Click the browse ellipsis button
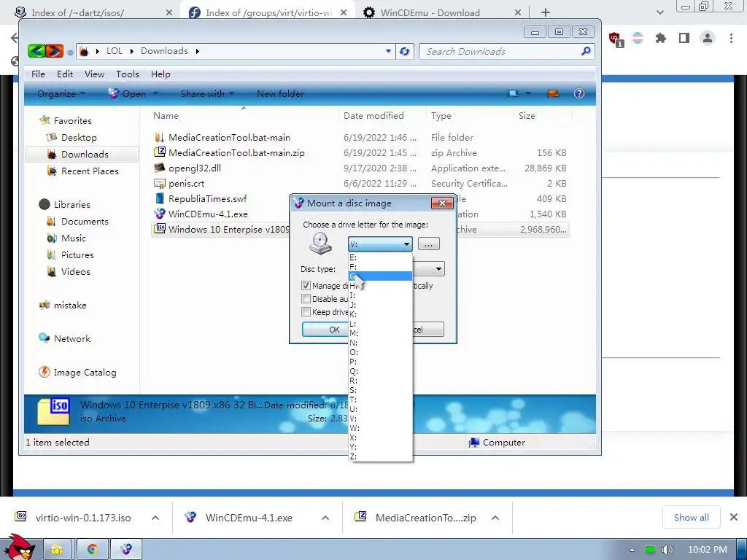Image resolution: width=747 pixels, height=560 pixels. coord(428,244)
